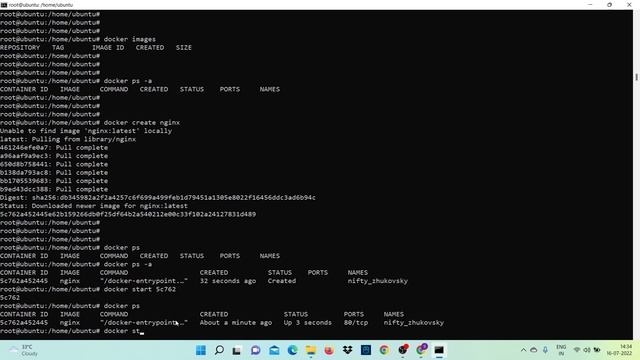Click the 'Up 3 seconds' status value
This screenshot has height=360, width=640.
[x=308, y=322]
